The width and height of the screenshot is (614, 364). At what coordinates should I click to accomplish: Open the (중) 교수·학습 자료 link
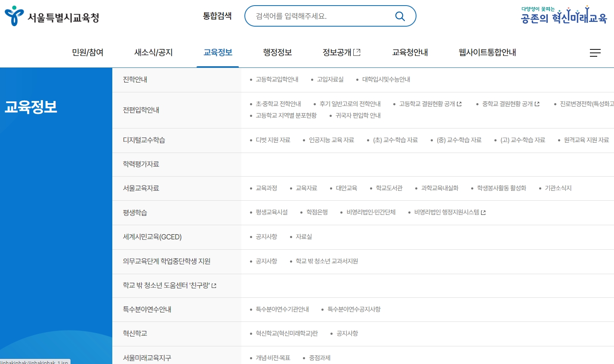pyautogui.click(x=459, y=140)
